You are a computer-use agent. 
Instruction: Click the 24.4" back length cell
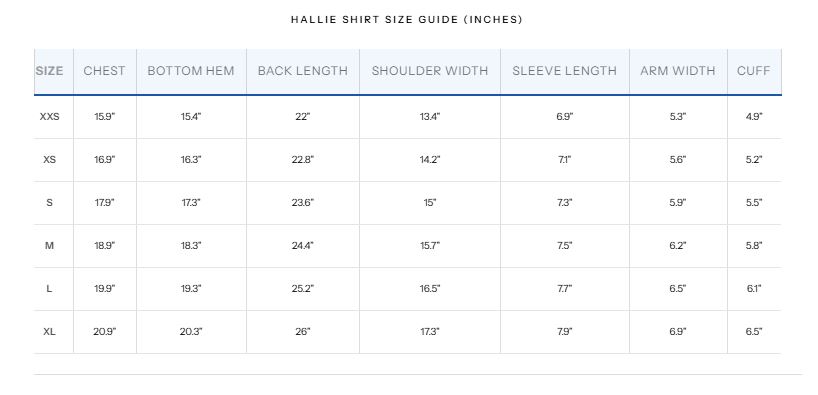[x=303, y=245]
